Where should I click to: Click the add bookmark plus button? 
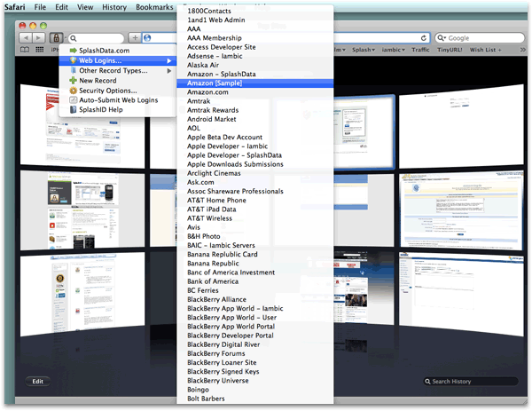(135, 37)
